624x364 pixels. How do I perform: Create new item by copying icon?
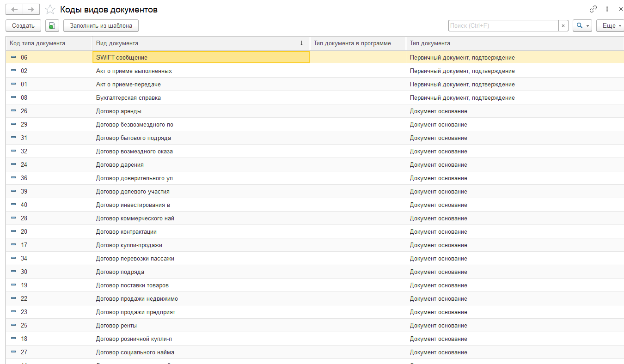(52, 26)
